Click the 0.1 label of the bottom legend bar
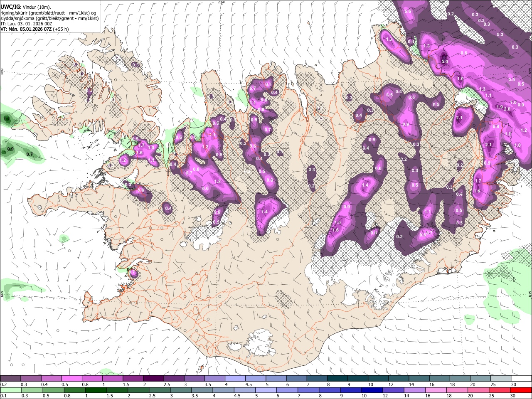 click(3, 396)
